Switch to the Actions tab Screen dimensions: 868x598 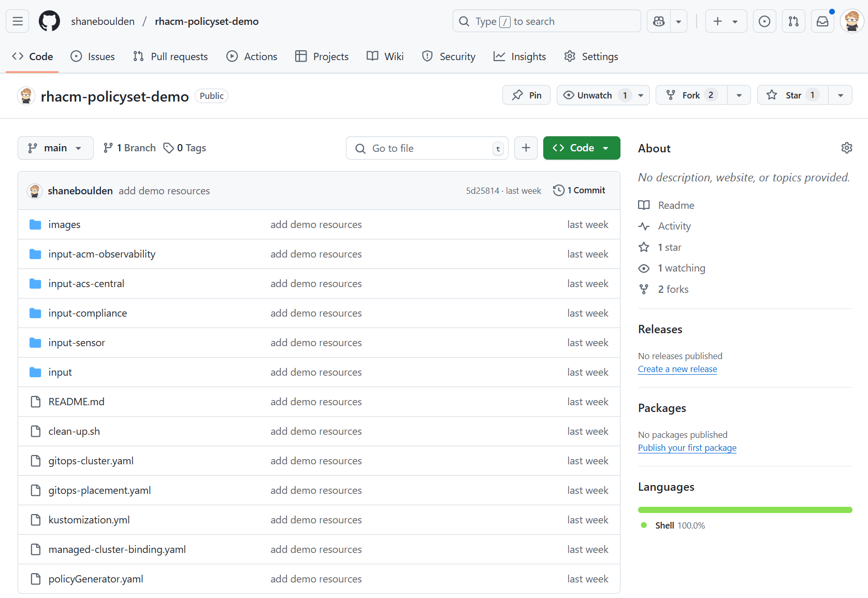(x=252, y=56)
